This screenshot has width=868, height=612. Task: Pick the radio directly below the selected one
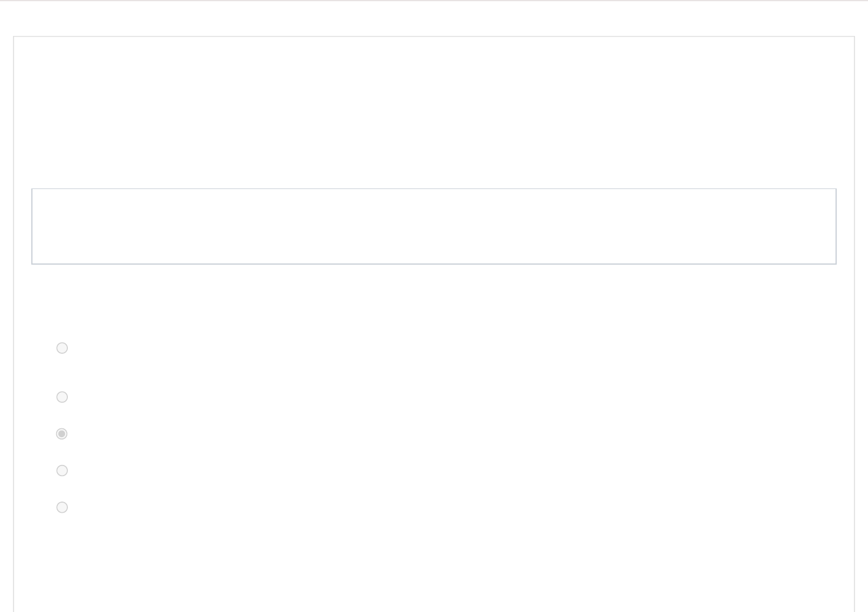[x=62, y=471]
